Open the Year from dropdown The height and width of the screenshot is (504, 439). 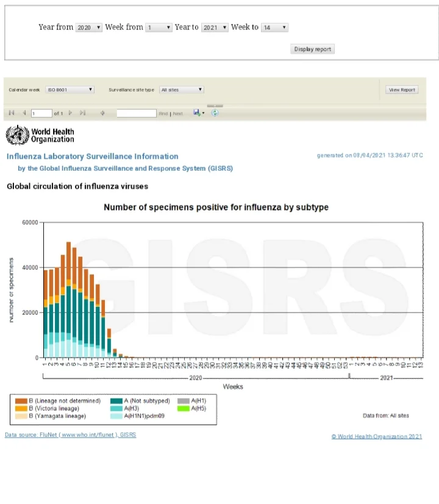coord(89,27)
